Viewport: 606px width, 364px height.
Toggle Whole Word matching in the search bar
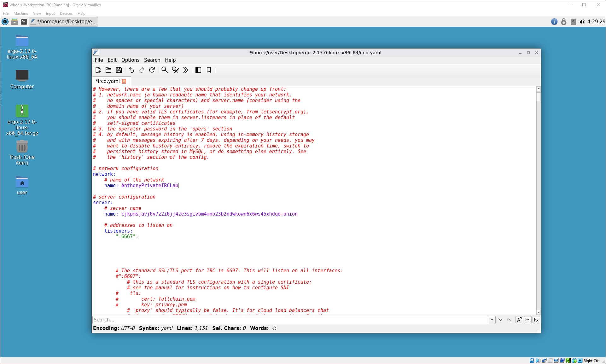tap(528, 320)
